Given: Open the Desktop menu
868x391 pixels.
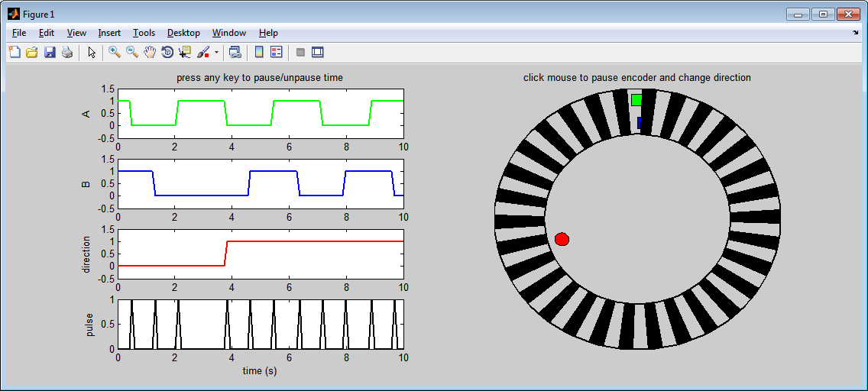Looking at the screenshot, I should pos(183,33).
